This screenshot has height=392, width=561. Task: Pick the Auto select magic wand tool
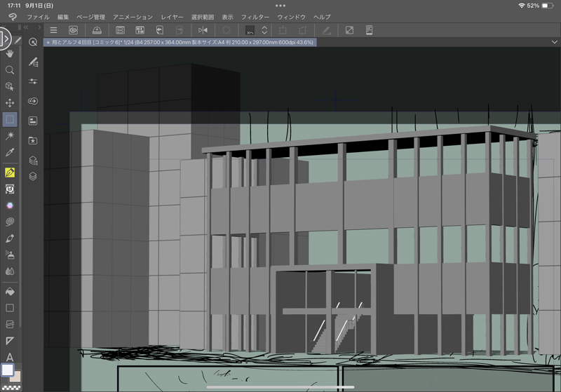[10, 135]
